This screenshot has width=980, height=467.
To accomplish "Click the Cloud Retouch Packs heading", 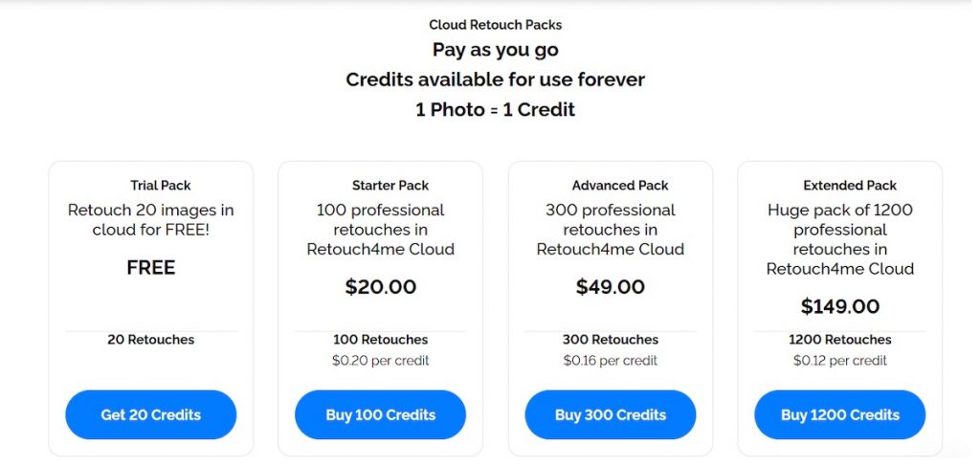I will click(495, 25).
